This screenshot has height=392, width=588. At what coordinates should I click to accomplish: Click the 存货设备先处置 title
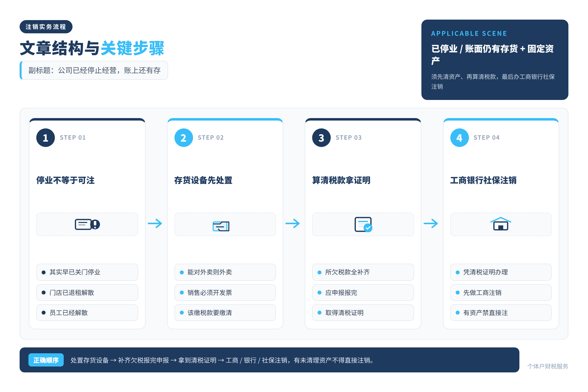click(203, 180)
